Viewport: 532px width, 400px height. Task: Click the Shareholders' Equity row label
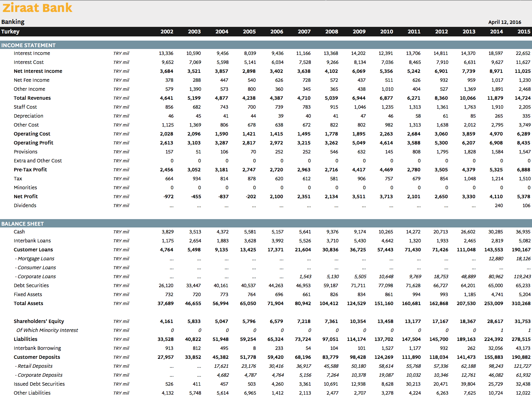[x=39, y=321]
